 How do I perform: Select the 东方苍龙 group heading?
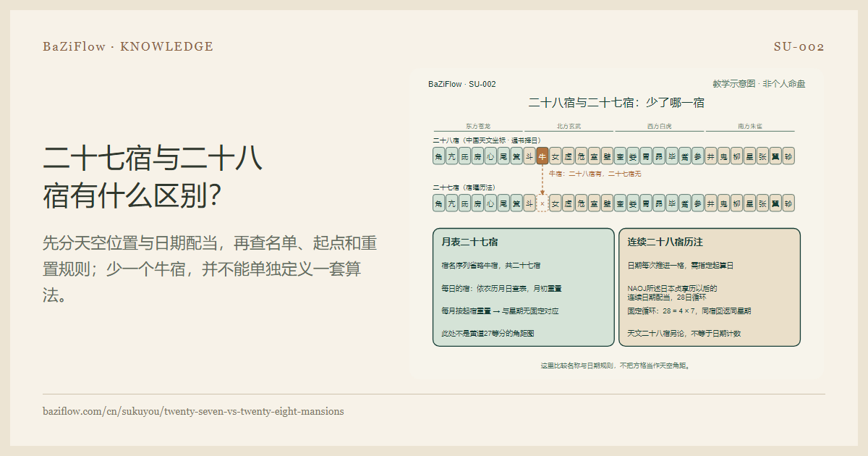coord(478,126)
